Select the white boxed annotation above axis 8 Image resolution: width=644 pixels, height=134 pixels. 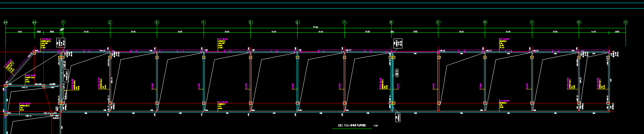point(398,43)
